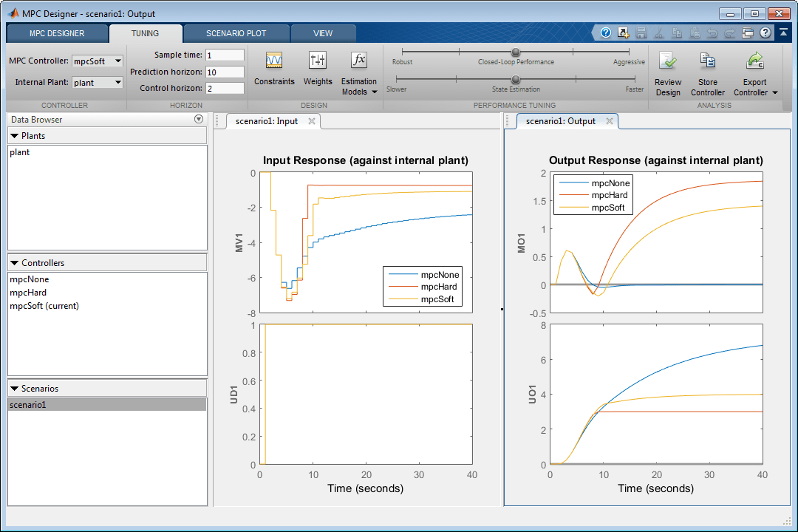
Task: Click the Closed-Loop Performance slider handle
Action: 516,52
